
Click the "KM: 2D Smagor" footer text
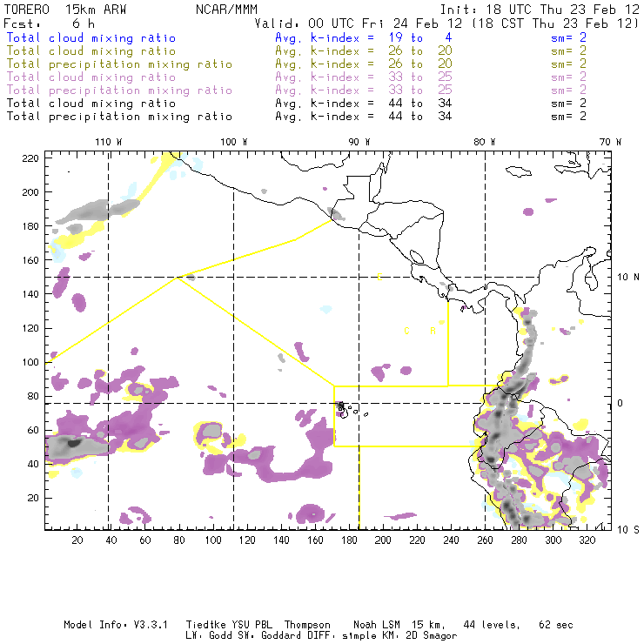417,636
